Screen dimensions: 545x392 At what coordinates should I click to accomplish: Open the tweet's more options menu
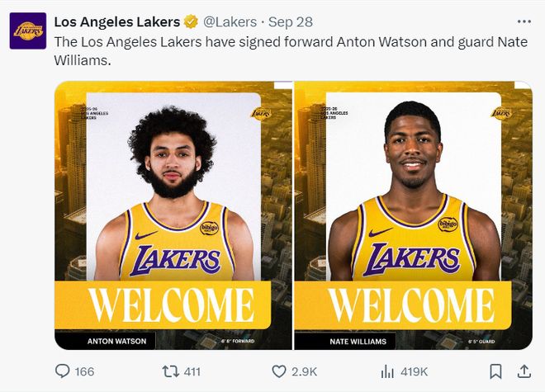pos(524,21)
